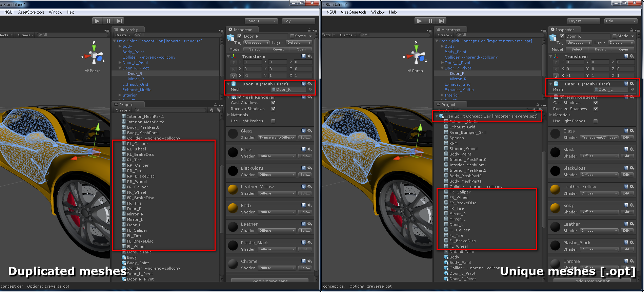Click the Pause button in left window

pyautogui.click(x=108, y=21)
